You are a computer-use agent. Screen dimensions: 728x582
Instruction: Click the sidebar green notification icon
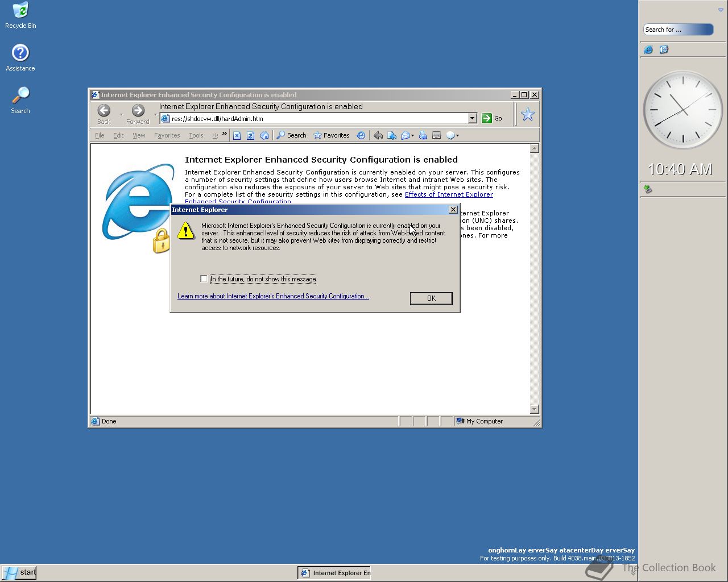[x=648, y=189]
